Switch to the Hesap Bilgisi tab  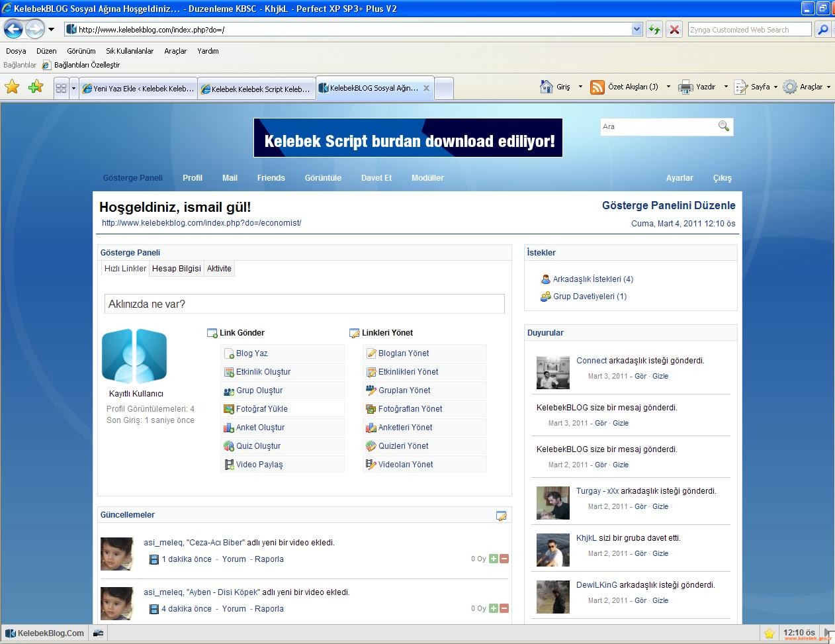coord(176,269)
